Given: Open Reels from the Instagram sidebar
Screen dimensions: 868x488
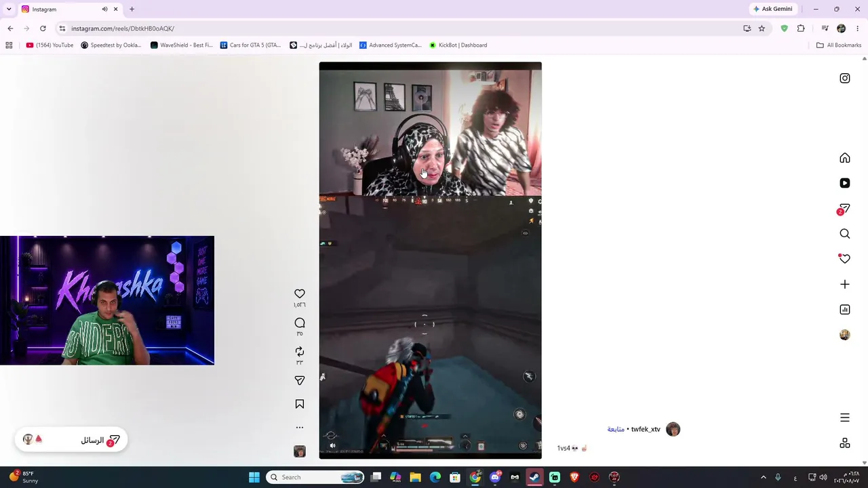Looking at the screenshot, I should (x=845, y=183).
